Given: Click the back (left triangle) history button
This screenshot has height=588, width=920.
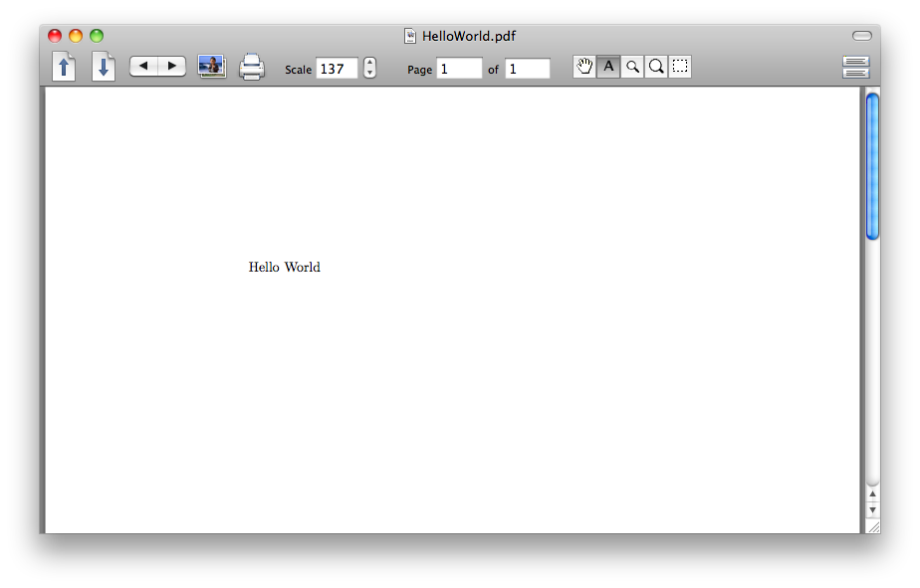Looking at the screenshot, I should (143, 66).
